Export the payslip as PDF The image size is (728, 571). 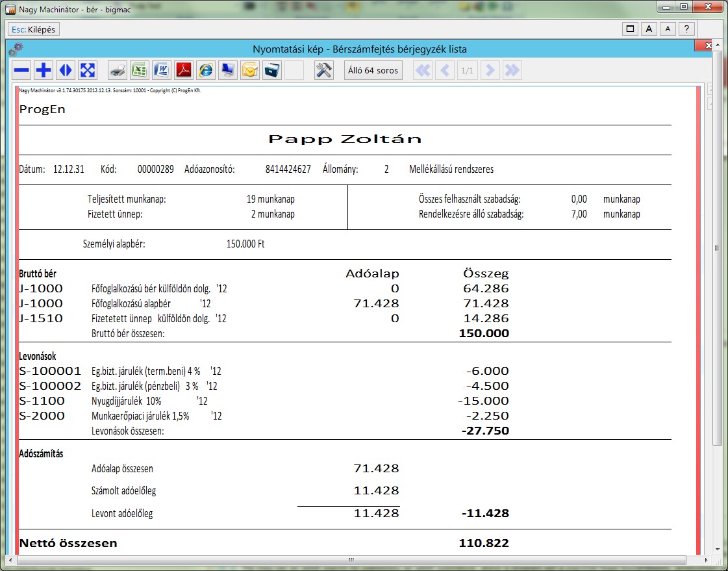pos(183,70)
